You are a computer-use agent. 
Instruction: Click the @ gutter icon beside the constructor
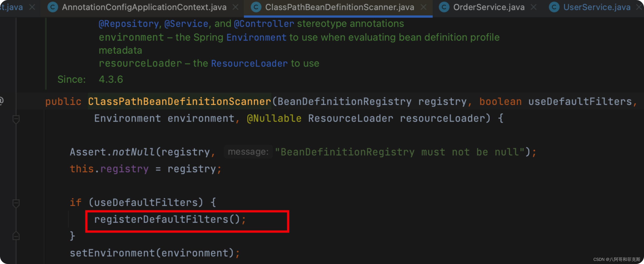[x=2, y=101]
